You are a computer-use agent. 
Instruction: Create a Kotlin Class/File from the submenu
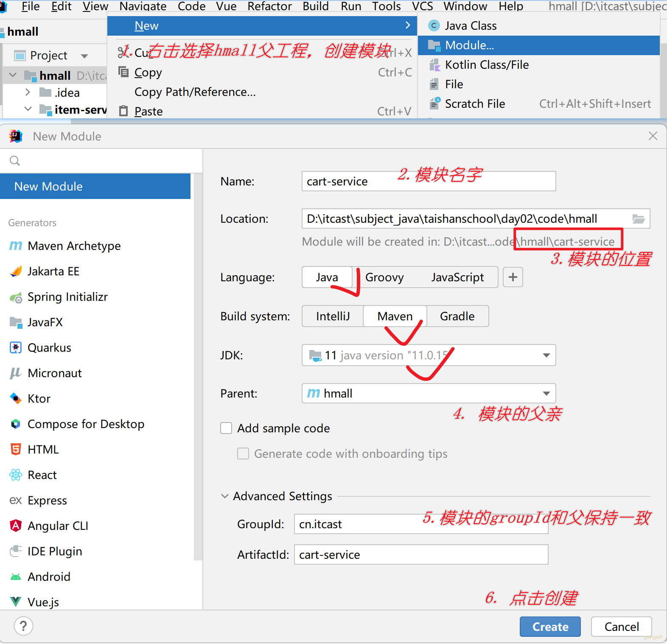(x=539, y=65)
